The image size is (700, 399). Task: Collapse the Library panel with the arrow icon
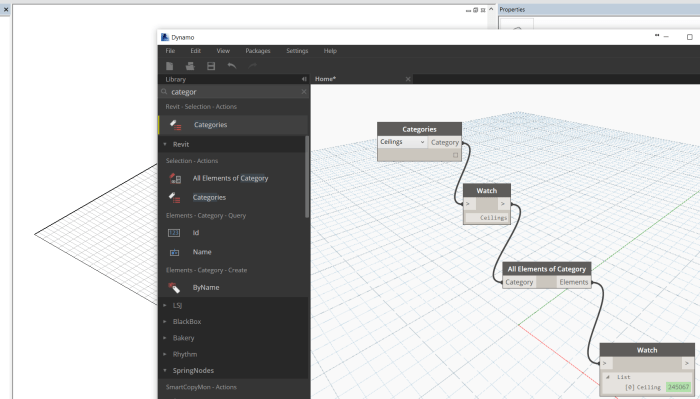pyautogui.click(x=304, y=79)
